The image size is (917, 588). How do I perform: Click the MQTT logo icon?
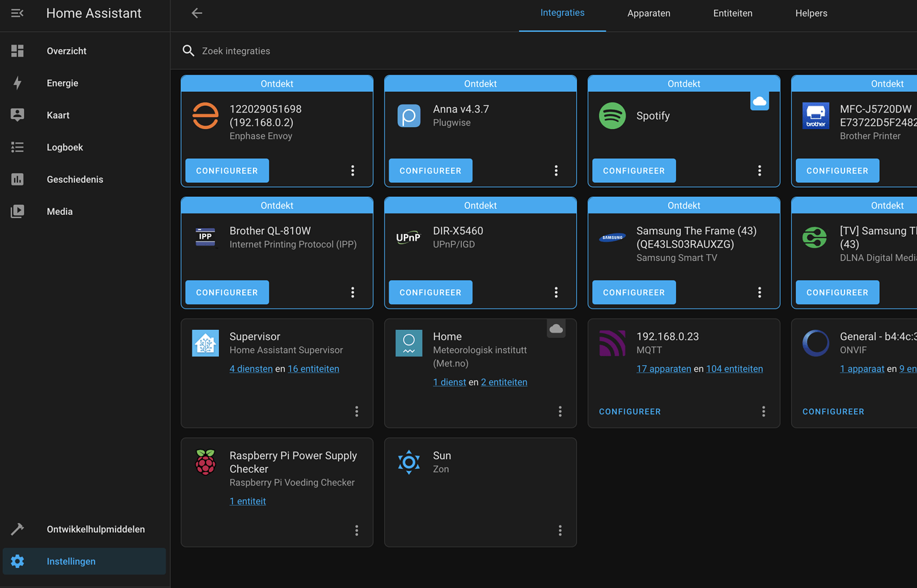pos(612,343)
